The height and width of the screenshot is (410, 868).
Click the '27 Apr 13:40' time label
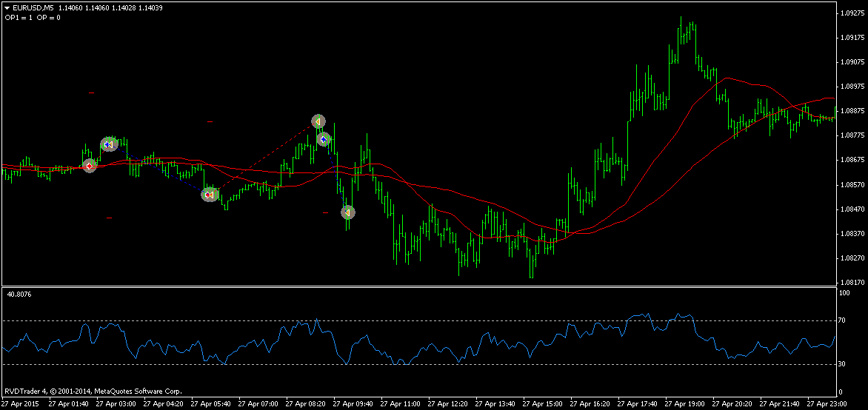[x=496, y=403]
